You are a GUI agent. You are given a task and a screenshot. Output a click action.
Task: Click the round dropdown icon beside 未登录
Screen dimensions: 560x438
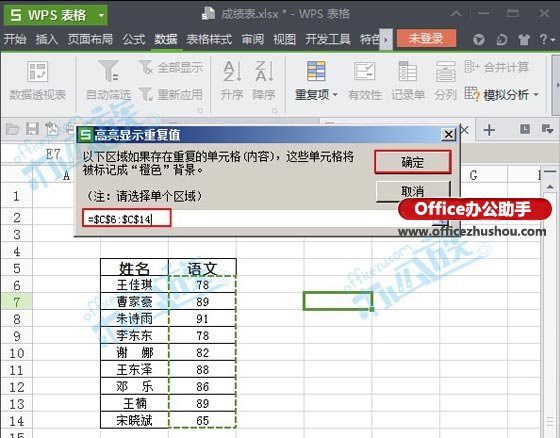coord(479,39)
